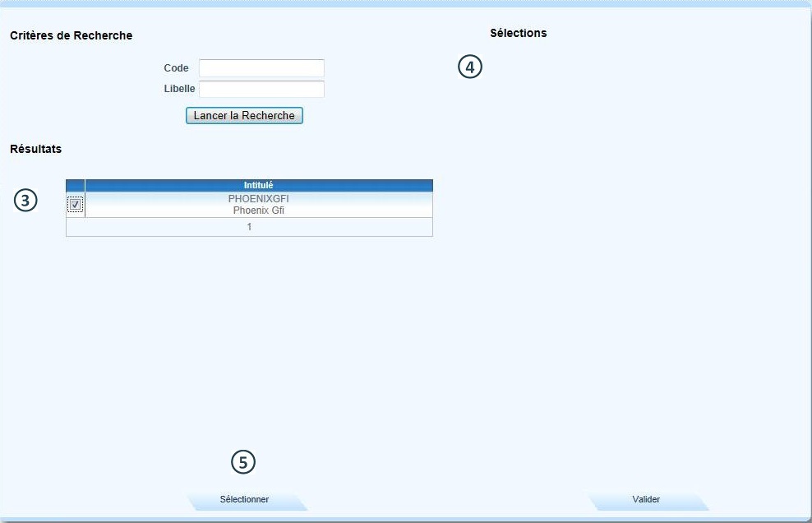Click the Sélectionner button
Viewport: 812px width, 523px height.
point(244,499)
